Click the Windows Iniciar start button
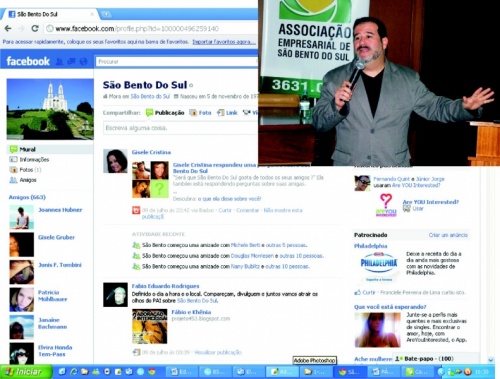Image resolution: width=500 pixels, height=379 pixels. pyautogui.click(x=26, y=371)
